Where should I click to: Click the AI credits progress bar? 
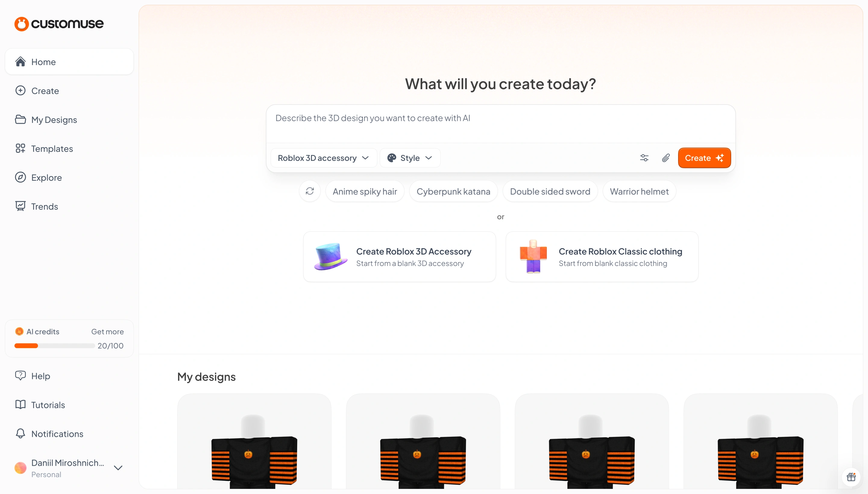pos(54,346)
